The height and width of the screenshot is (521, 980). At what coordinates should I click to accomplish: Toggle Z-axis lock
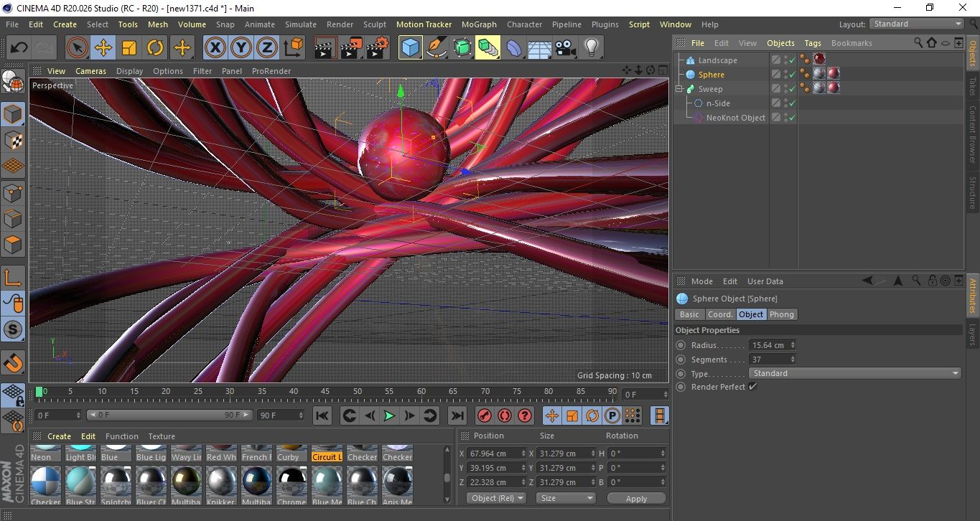pyautogui.click(x=266, y=48)
